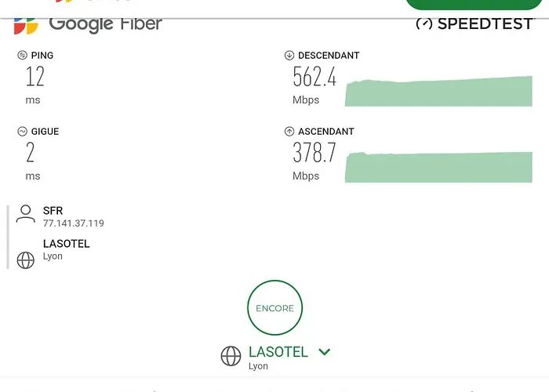The image size is (549, 392).
Task: Click the download arrow icon beside DESCENDANT
Action: point(289,56)
